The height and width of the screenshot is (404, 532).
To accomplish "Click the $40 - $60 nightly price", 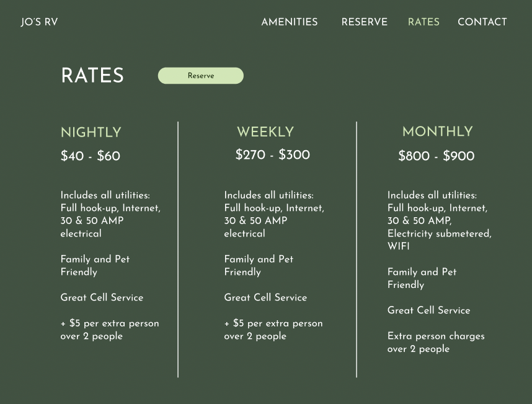I will pos(91,156).
